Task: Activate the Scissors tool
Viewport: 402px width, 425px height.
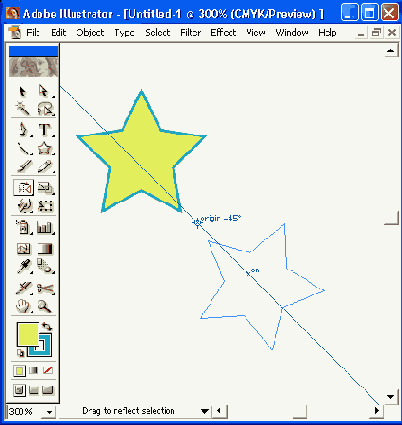Action: [45, 288]
